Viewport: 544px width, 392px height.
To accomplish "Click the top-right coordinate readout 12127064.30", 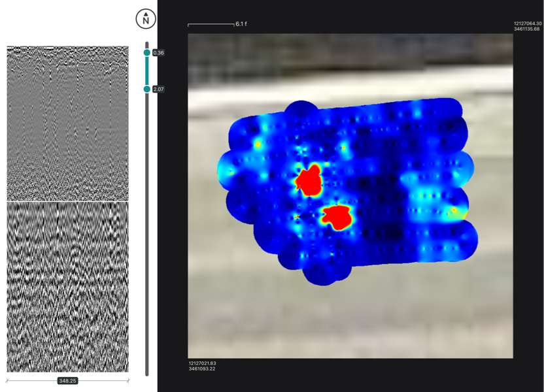I will coord(528,24).
